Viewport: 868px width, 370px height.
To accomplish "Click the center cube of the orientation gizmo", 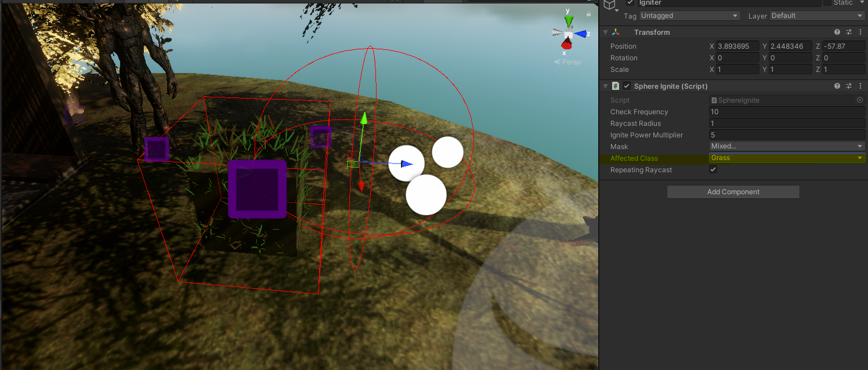I will point(569,35).
